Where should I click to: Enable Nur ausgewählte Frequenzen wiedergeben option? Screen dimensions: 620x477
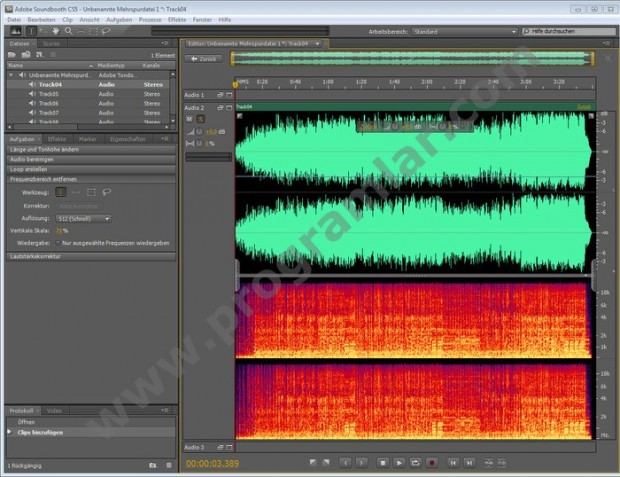58,243
